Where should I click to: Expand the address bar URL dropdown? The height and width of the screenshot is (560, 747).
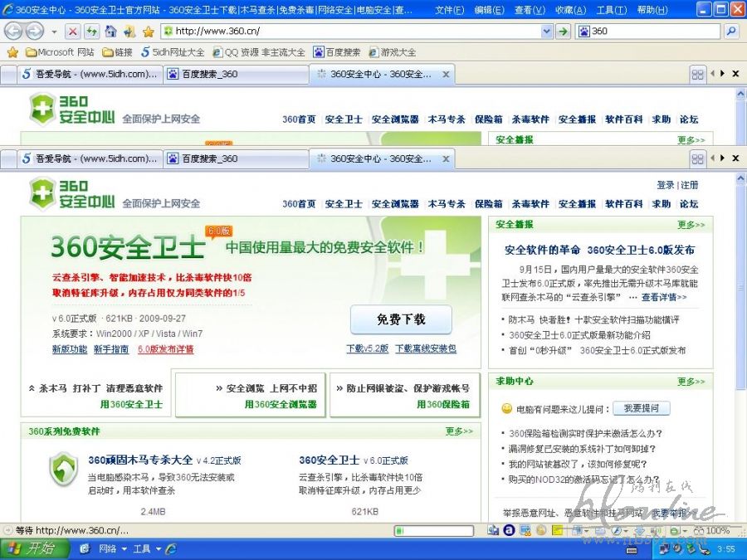[x=546, y=32]
